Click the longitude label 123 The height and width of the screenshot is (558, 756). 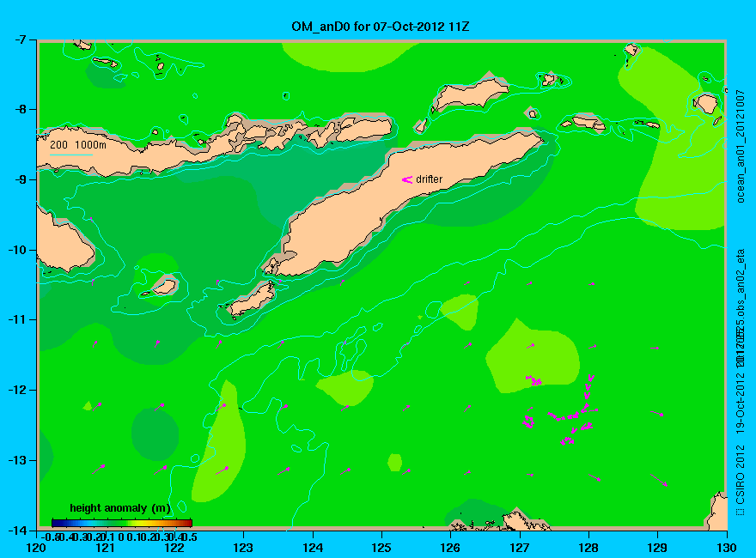click(x=243, y=548)
